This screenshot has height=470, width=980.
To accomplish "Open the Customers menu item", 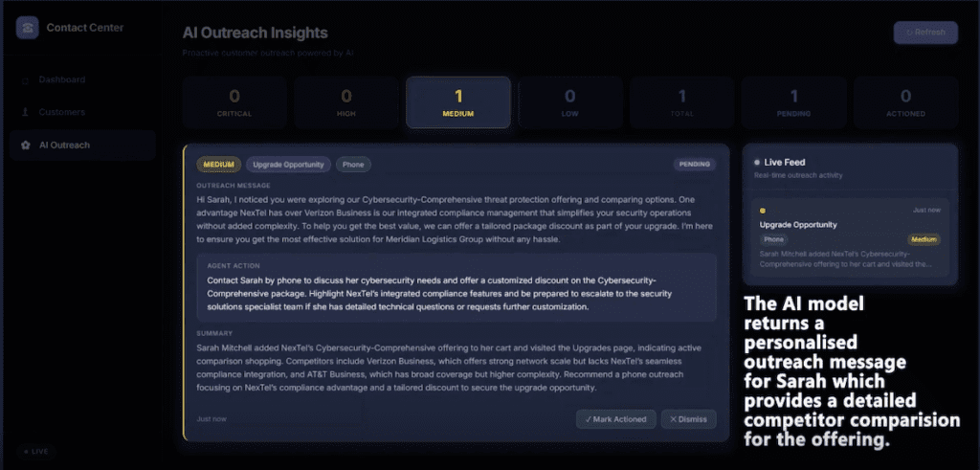I will click(82, 113).
